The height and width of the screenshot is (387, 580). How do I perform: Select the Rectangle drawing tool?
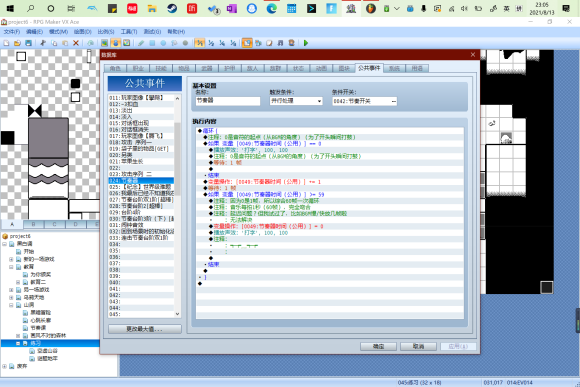click(152, 43)
